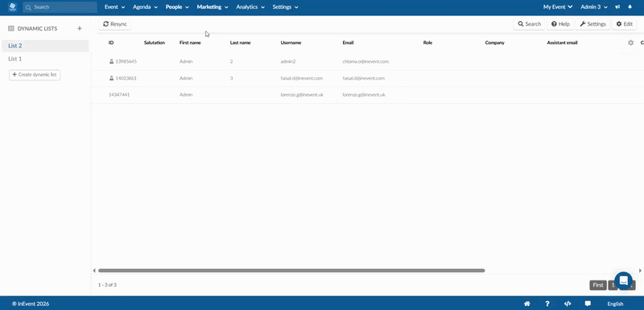Click the flask icon for ID 14023861
The image size is (644, 310).
click(111, 78)
